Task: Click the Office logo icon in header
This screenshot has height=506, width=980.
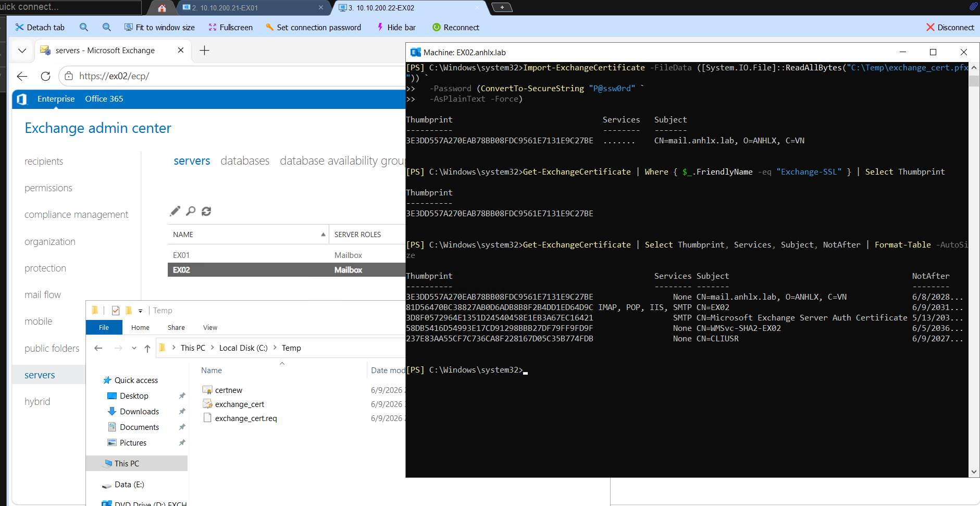Action: pos(21,99)
